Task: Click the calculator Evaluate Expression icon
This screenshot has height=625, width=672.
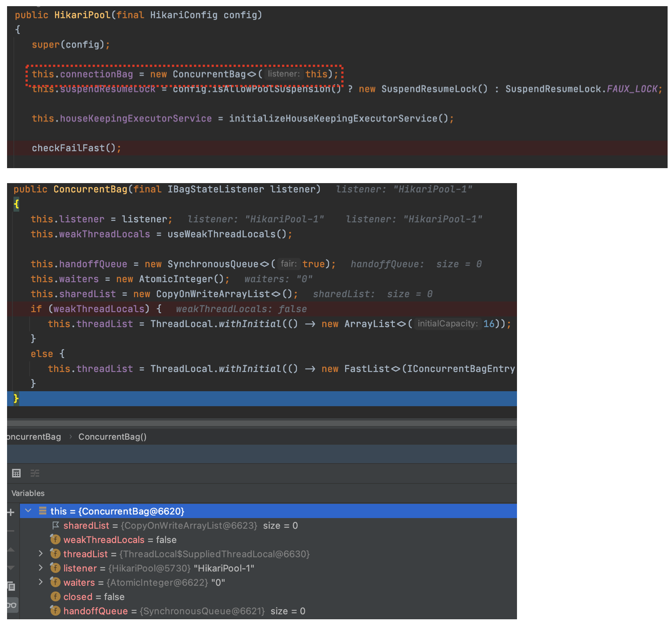Action: (16, 473)
